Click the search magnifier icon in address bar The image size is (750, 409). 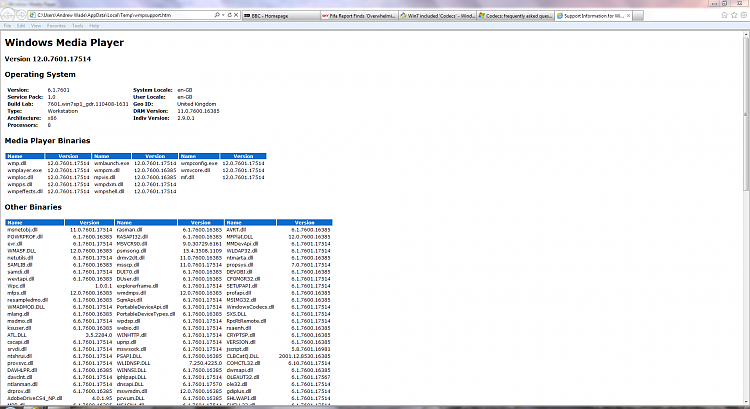(217, 15)
